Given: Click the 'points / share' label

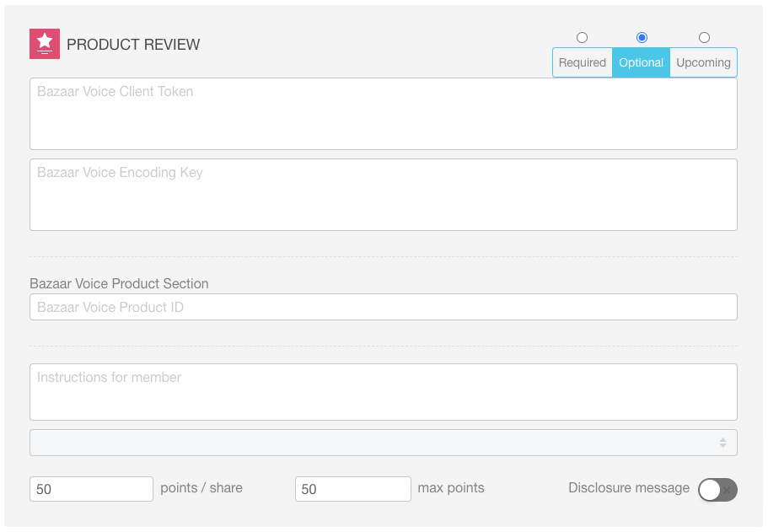Looking at the screenshot, I should tap(201, 488).
